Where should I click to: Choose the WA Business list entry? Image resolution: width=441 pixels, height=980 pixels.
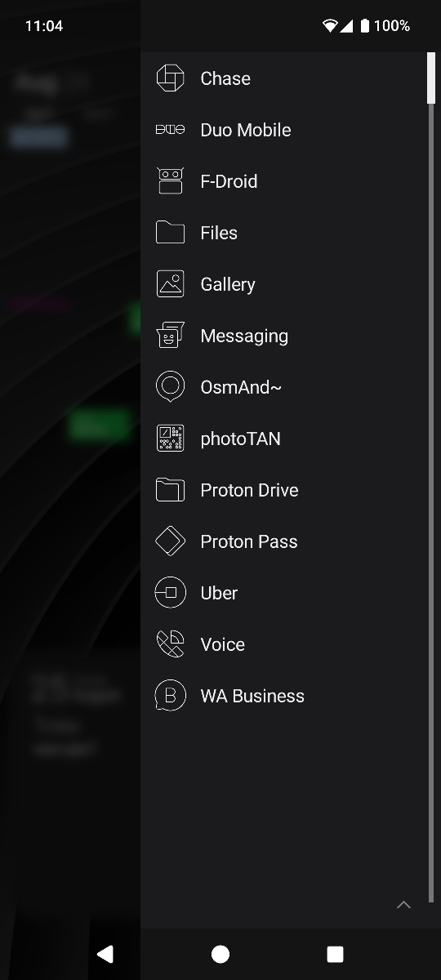tap(284, 696)
